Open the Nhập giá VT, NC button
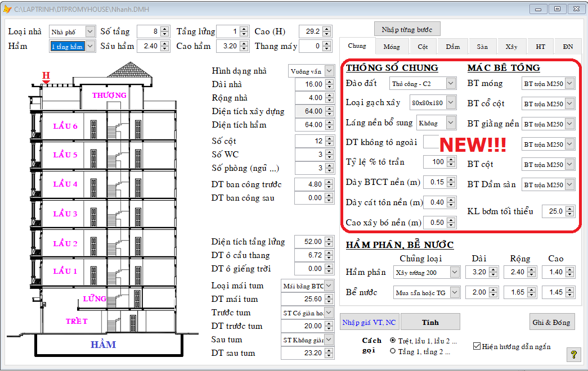588x371 pixels. point(369,322)
